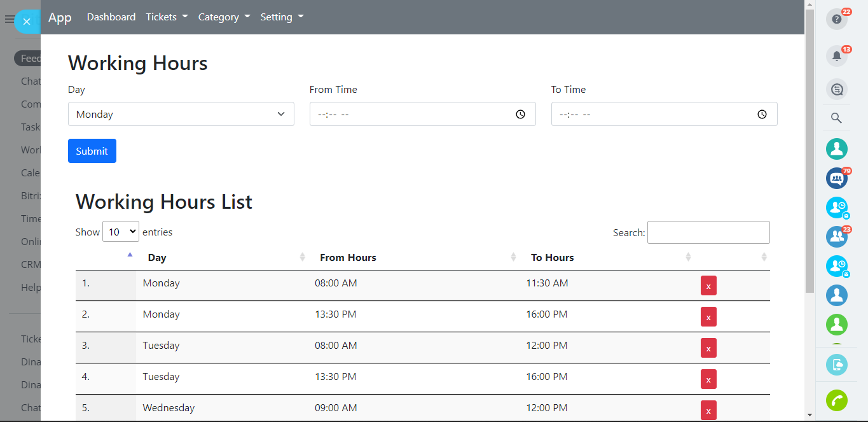This screenshot has width=868, height=422.
Task: Open the Show entries count dropdown
Action: coord(121,232)
